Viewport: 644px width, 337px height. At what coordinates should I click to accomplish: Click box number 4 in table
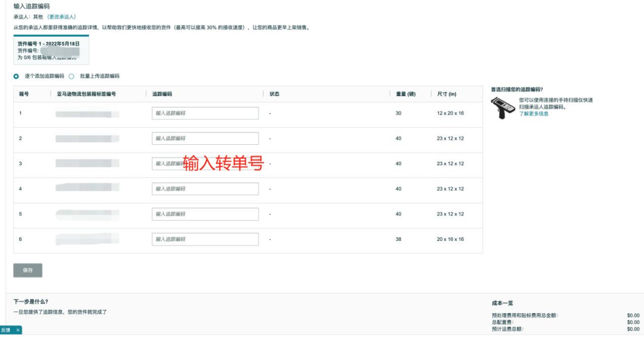click(20, 188)
